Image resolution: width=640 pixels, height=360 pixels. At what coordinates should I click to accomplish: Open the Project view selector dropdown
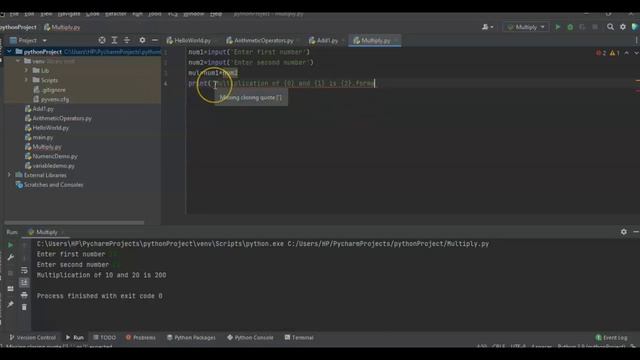28,40
